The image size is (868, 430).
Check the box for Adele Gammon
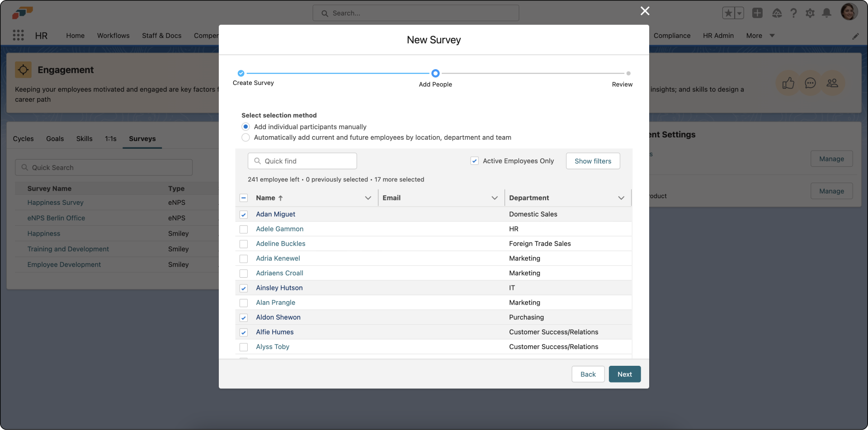[244, 229]
